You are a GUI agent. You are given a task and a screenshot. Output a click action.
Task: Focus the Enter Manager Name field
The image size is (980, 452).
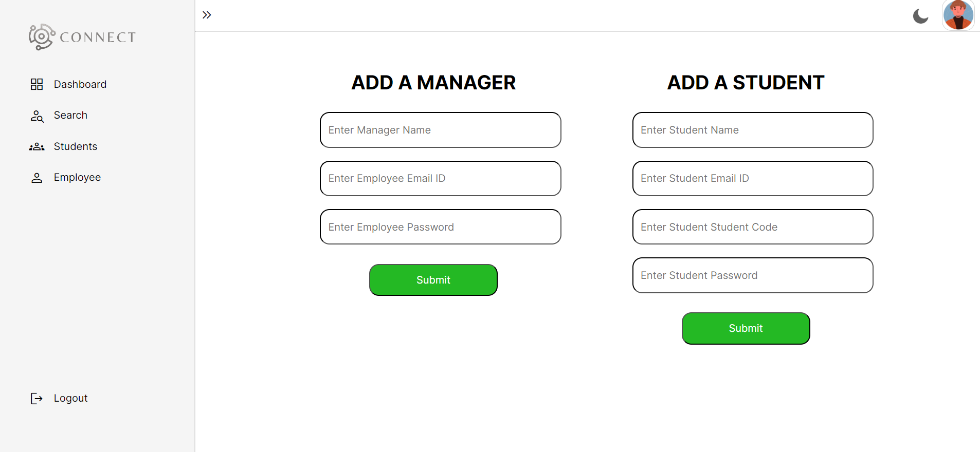pyautogui.click(x=440, y=130)
